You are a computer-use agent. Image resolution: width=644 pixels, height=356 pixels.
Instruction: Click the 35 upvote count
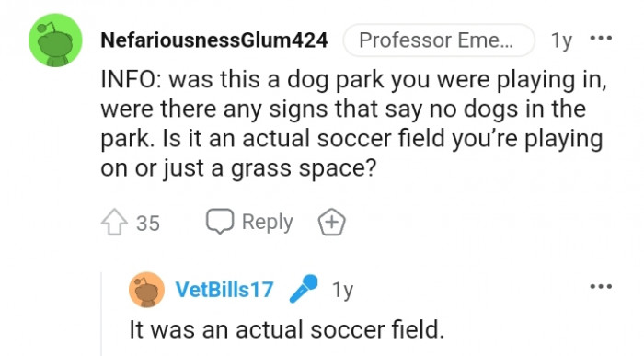(148, 224)
